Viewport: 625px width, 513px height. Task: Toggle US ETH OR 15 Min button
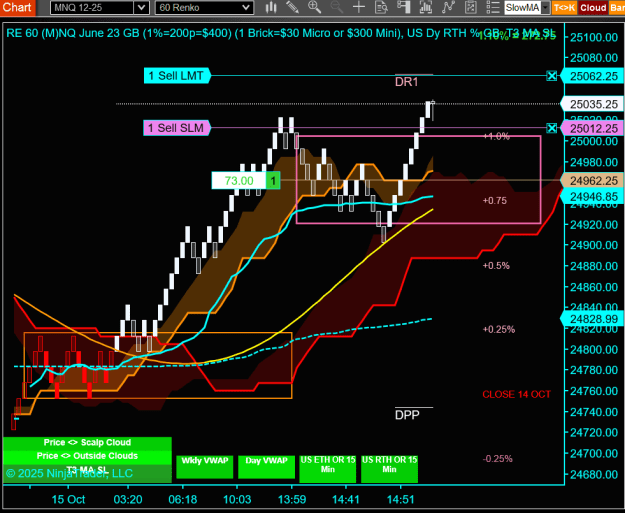pos(328,469)
